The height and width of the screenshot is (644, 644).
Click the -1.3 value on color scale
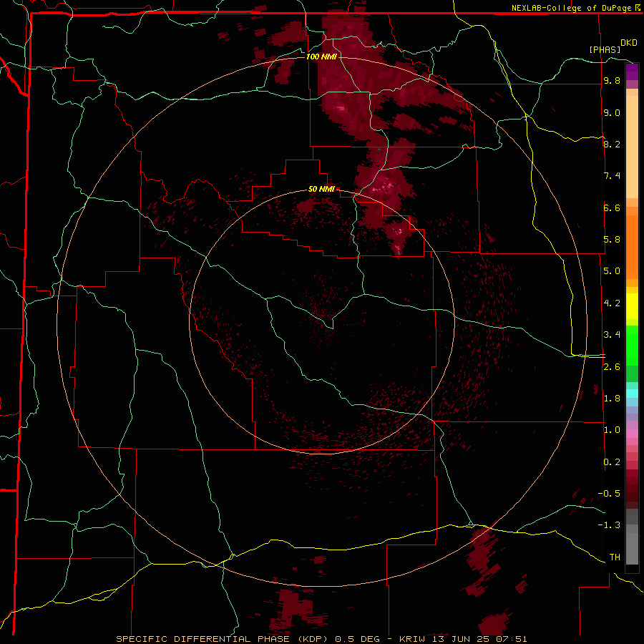coord(609,525)
